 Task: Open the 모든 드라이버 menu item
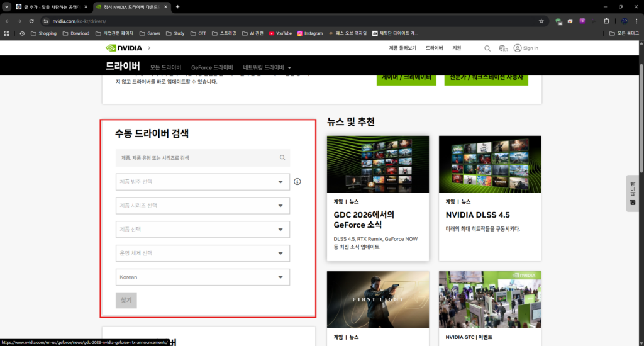(x=165, y=67)
